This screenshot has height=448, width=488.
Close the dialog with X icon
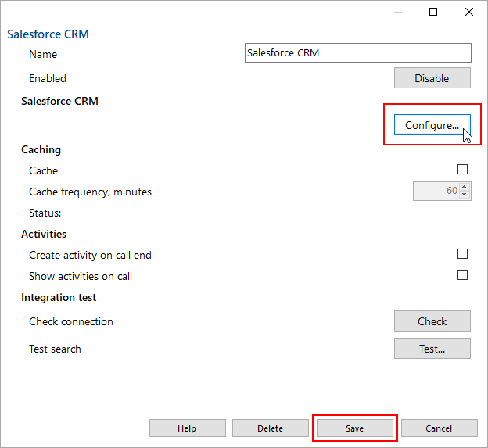tap(469, 12)
